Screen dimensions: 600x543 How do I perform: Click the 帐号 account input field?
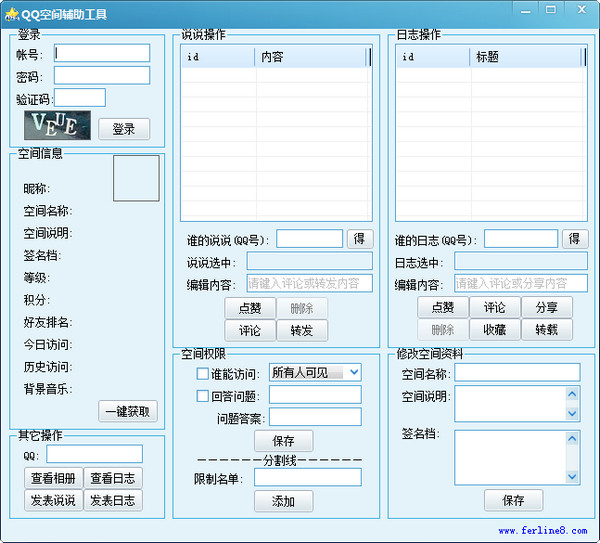[x=102, y=53]
